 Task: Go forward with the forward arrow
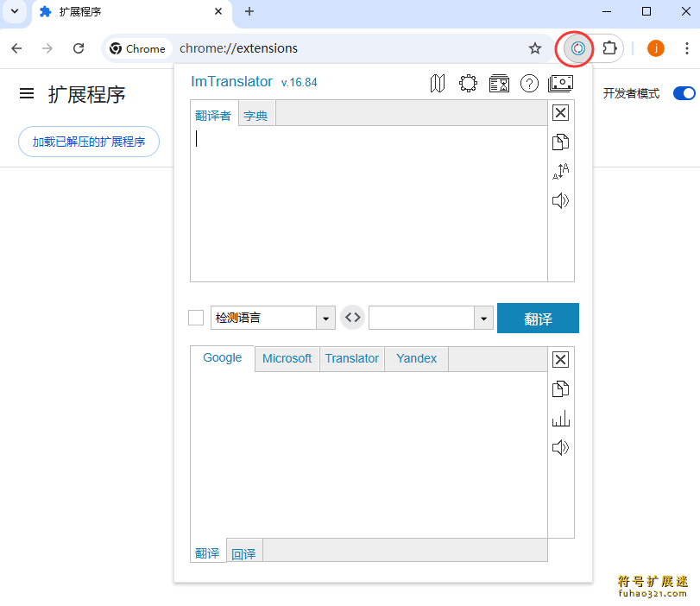pyautogui.click(x=47, y=48)
